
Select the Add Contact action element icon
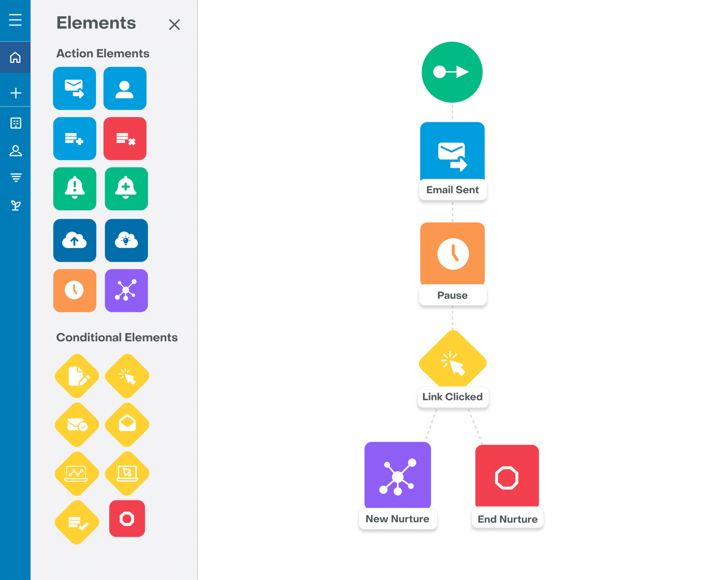(125, 88)
